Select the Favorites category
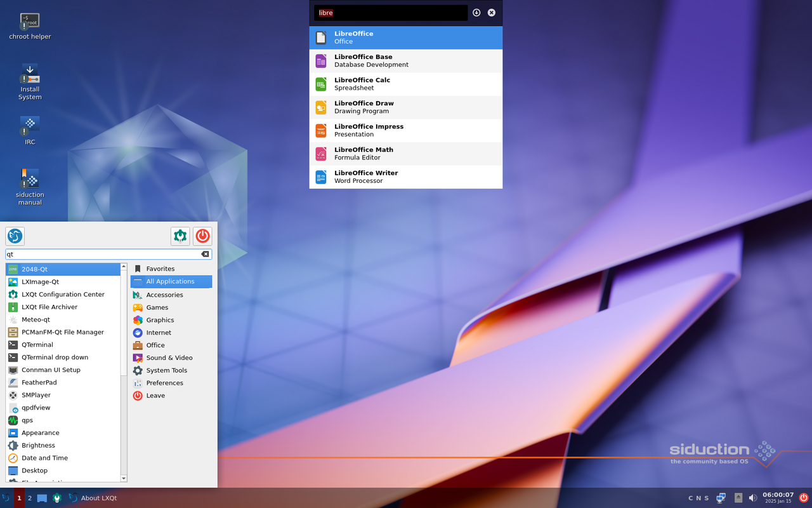The height and width of the screenshot is (508, 812). pos(171,269)
